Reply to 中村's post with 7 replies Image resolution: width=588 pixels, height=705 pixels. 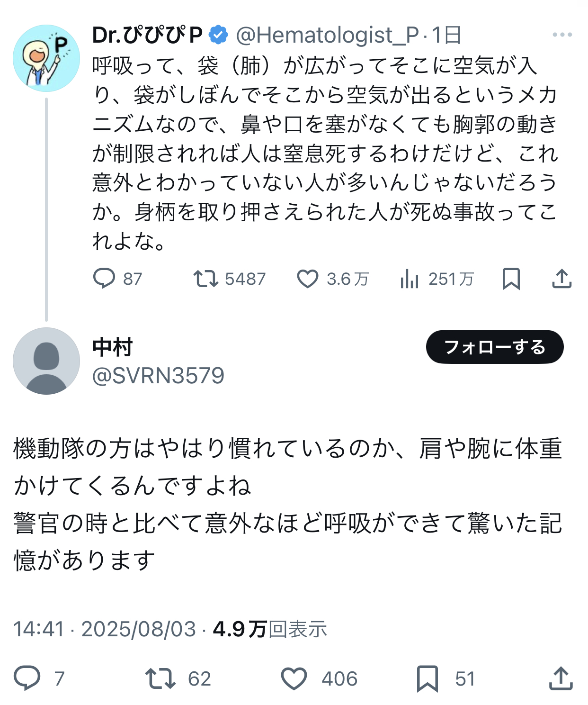pos(27,678)
